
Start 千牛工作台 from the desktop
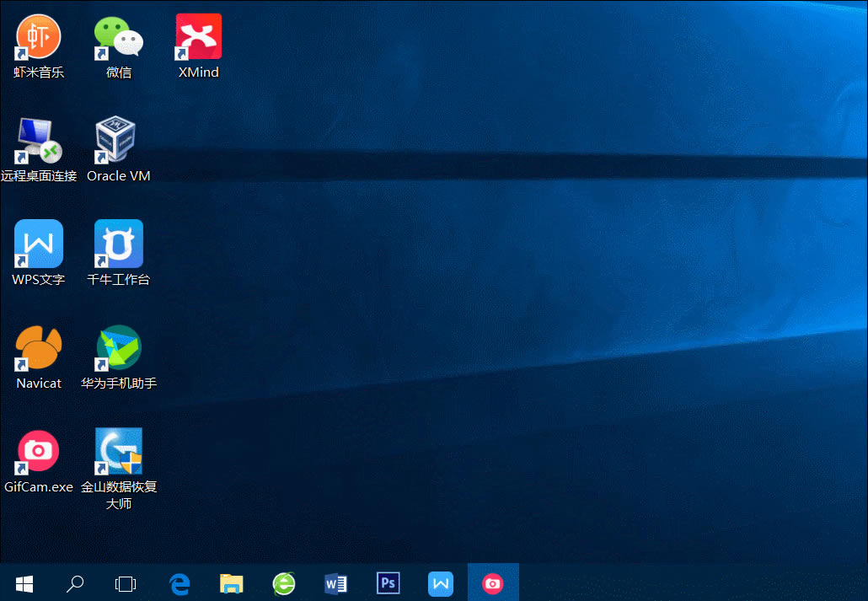pyautogui.click(x=118, y=243)
